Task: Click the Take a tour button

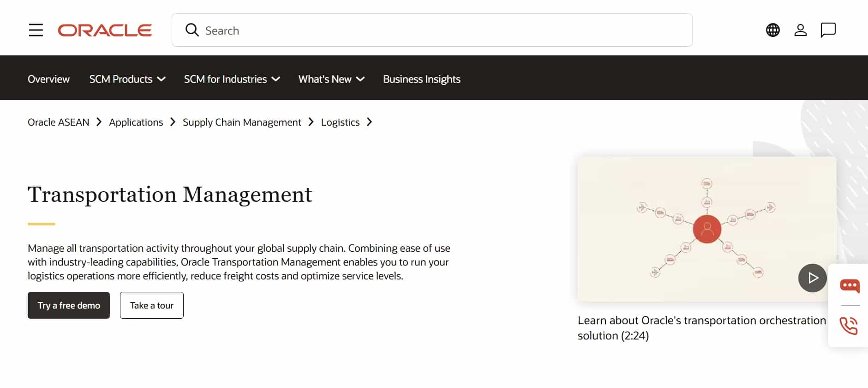Action: pyautogui.click(x=152, y=305)
